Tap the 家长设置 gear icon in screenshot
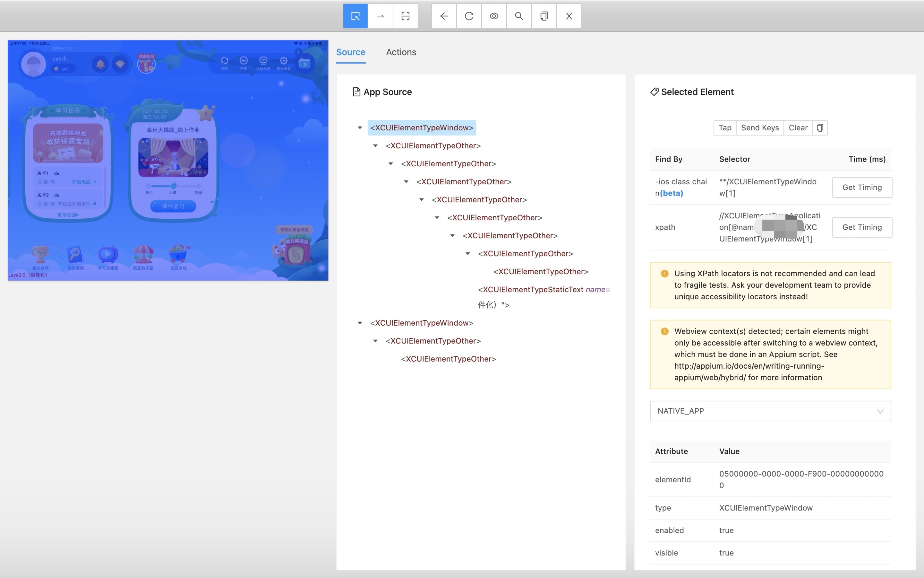 coord(283,63)
